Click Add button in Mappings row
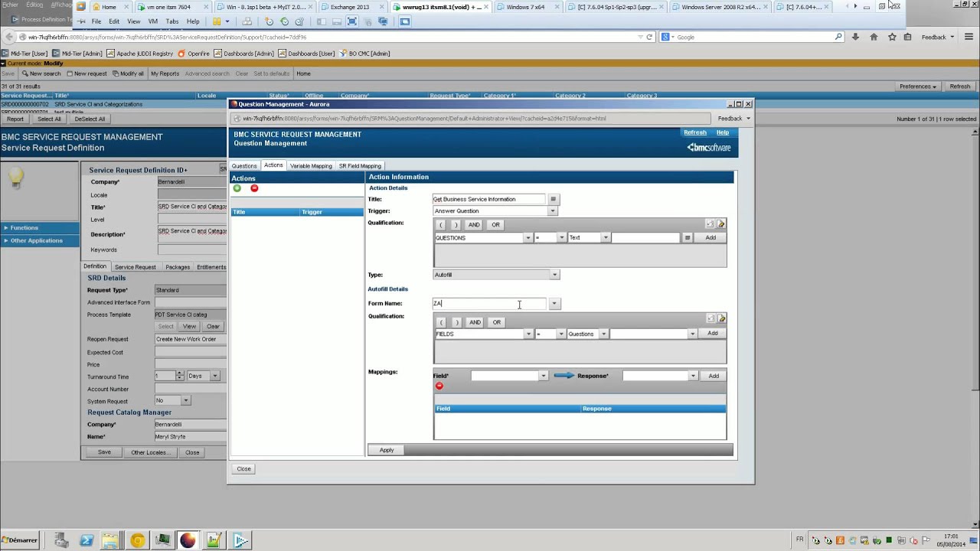The height and width of the screenshot is (551, 980). 714,376
